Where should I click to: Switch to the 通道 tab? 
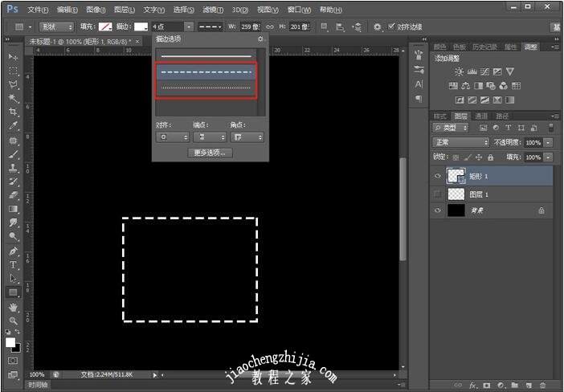click(x=480, y=116)
